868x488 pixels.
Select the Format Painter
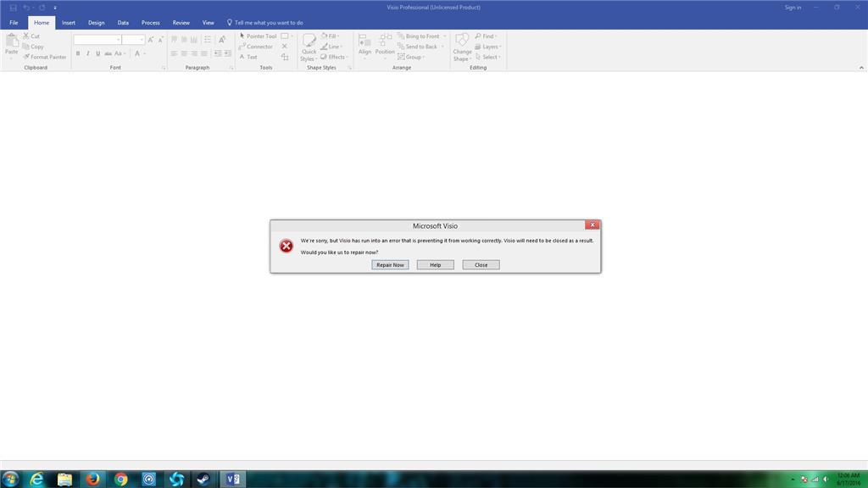click(x=45, y=57)
